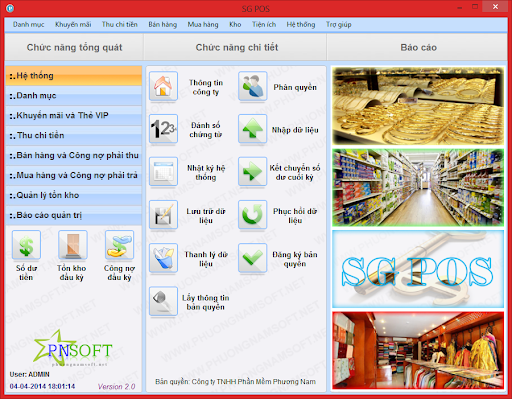Viewport: 512px width, 399px height.
Task: Select Bán hàng và Công nợ phải thu
Action: coord(74,156)
